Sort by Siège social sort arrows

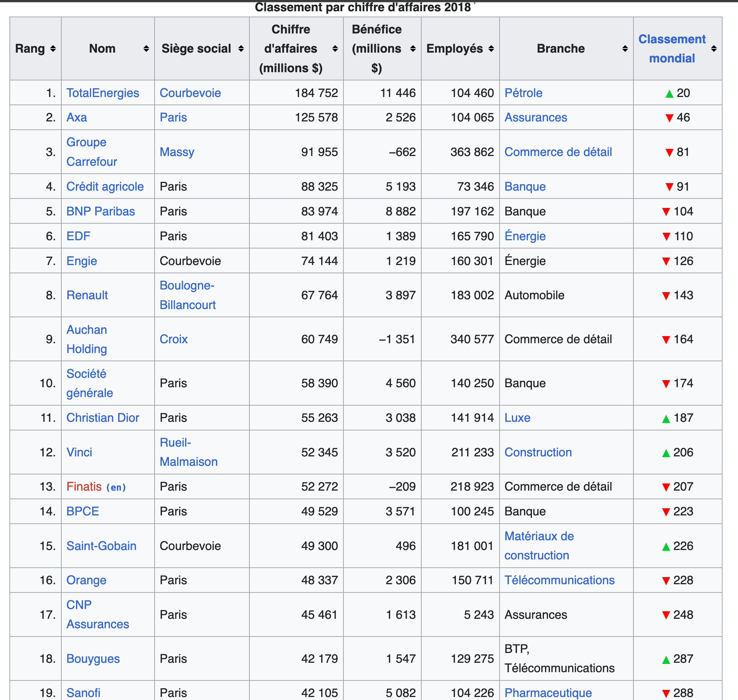click(x=241, y=48)
